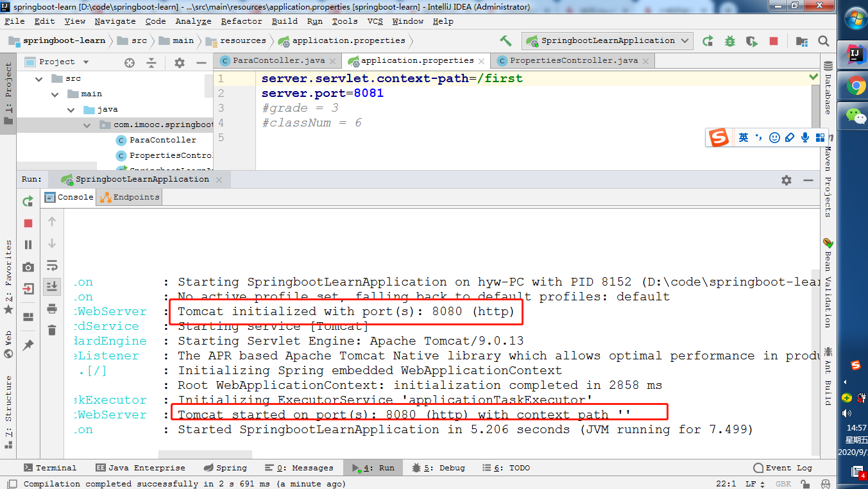Open the Java Enterprise tool window
The image size is (868, 489).
[140, 468]
